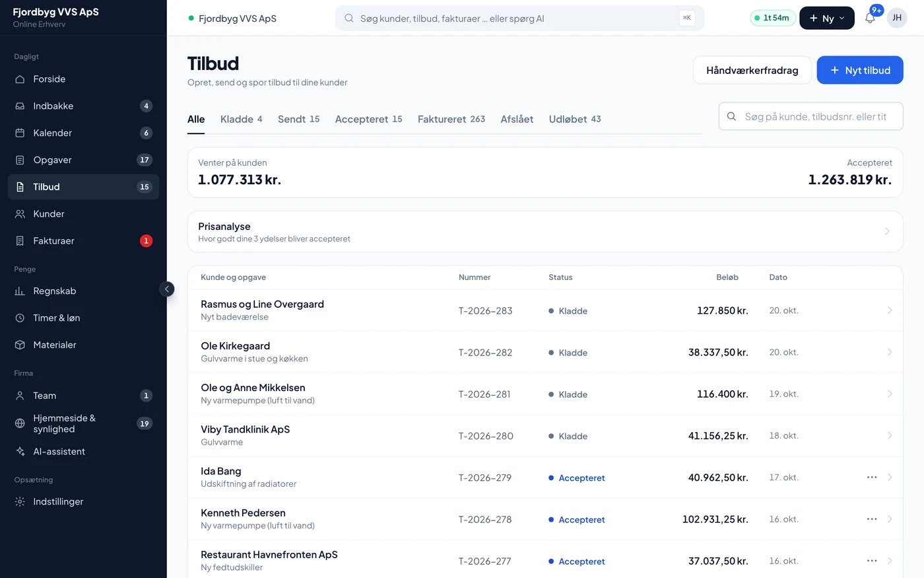Open more options for Restaurant Havnefronten ApS
Image resolution: width=924 pixels, height=578 pixels.
coord(872,560)
